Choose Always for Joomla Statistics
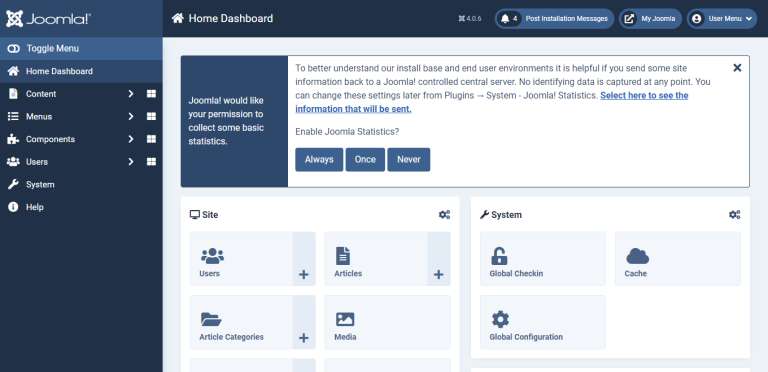This screenshot has width=768, height=372. pos(319,160)
